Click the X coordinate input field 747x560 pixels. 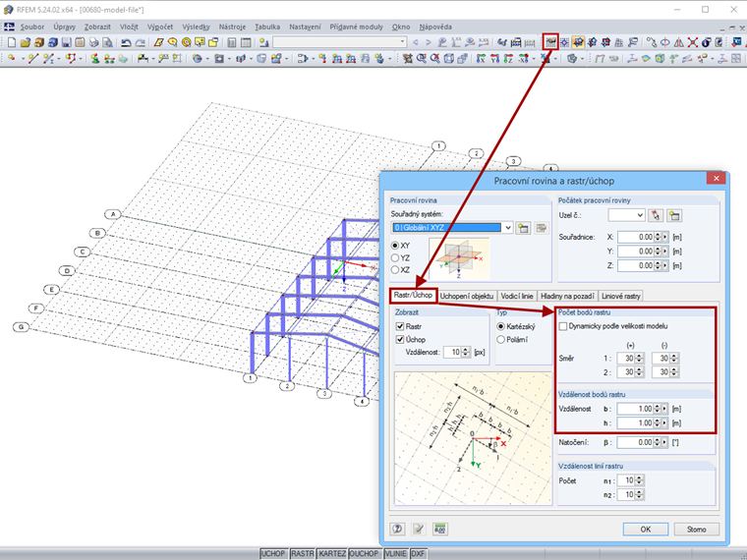[x=636, y=237]
